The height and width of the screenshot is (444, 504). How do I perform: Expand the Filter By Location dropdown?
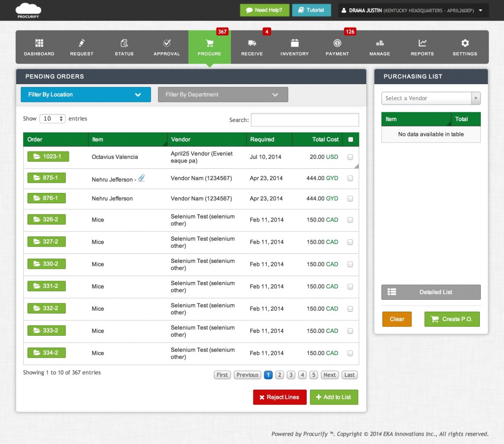point(86,95)
